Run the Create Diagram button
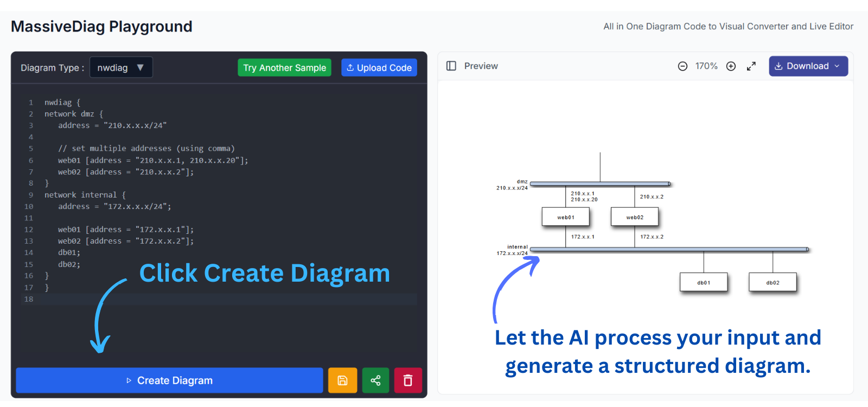The height and width of the screenshot is (407, 868). [169, 380]
